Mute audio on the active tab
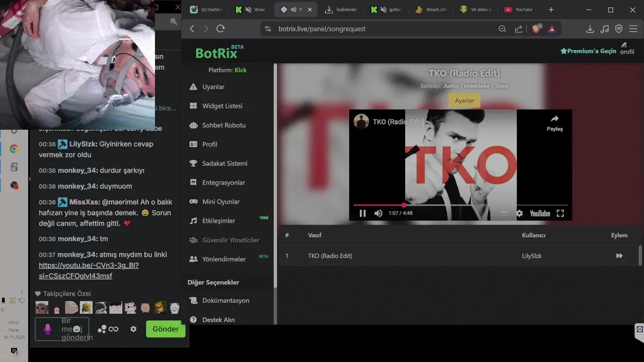 pos(293,10)
